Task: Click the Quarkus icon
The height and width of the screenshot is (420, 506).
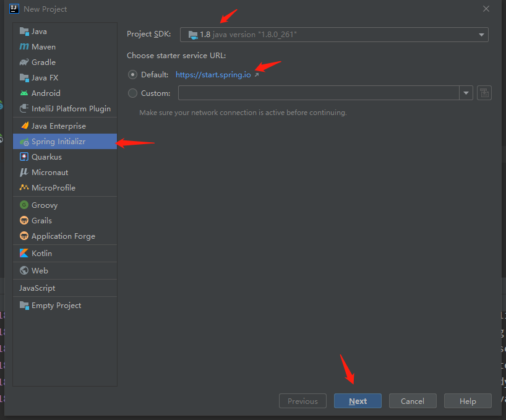Action: point(24,156)
